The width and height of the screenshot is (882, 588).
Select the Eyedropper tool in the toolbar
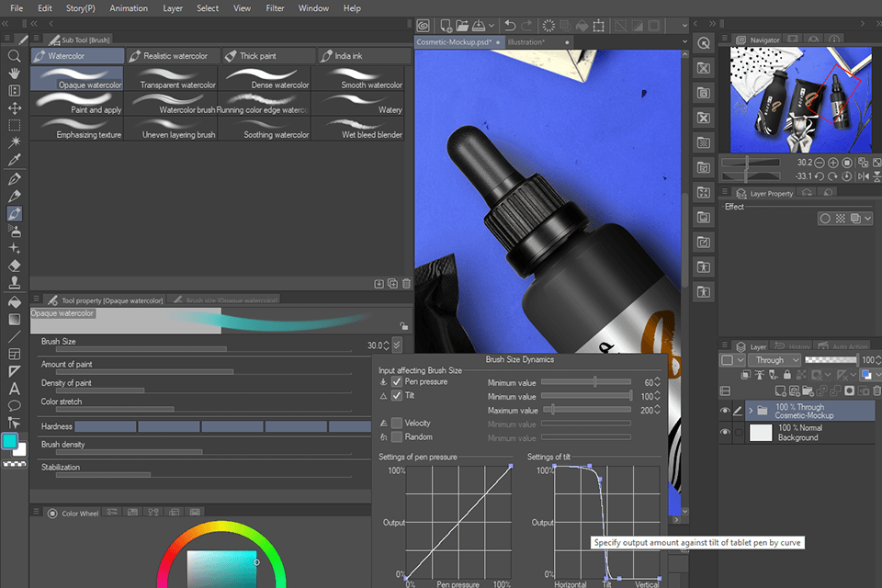pos(14,159)
